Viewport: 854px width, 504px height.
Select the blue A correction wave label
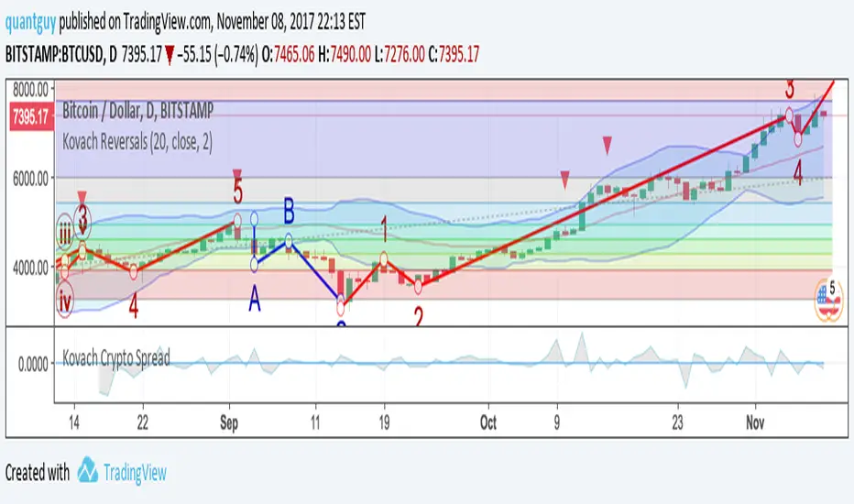(x=255, y=300)
